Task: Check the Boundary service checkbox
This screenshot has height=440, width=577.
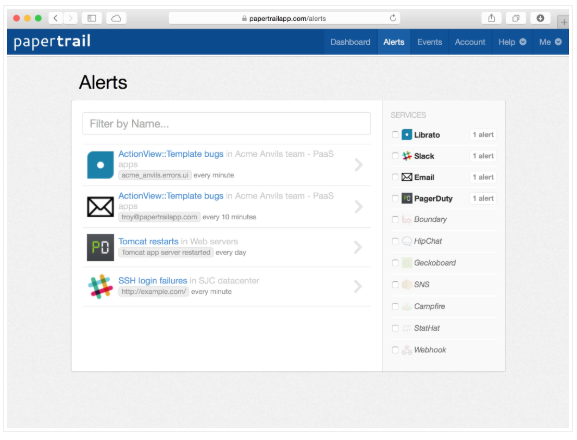Action: tap(395, 219)
